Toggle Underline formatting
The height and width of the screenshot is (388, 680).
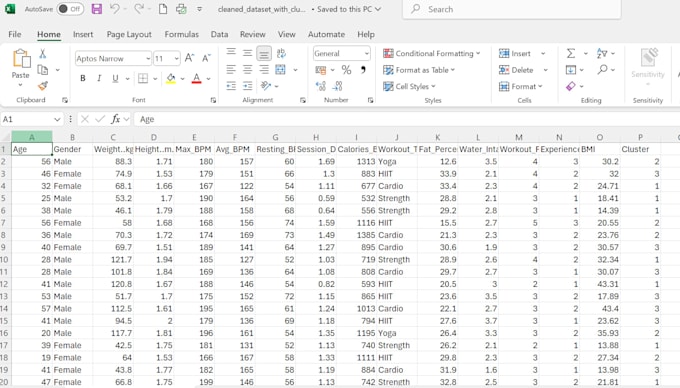point(115,78)
